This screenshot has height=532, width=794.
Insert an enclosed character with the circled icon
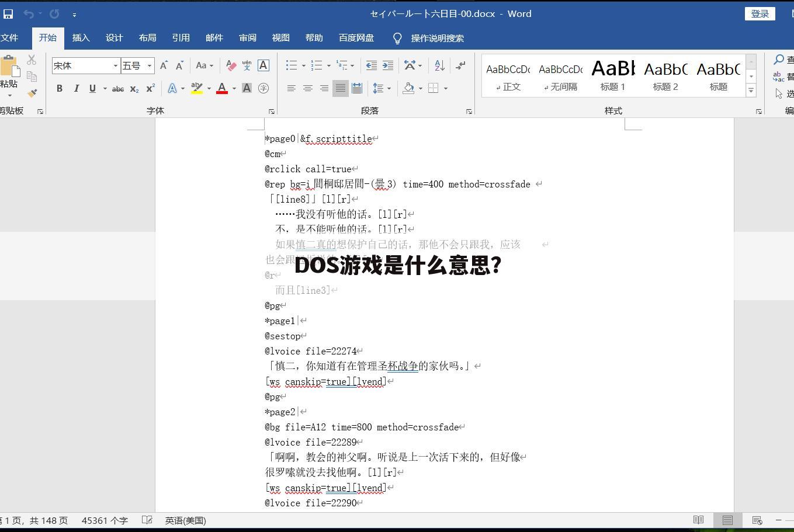[x=263, y=89]
